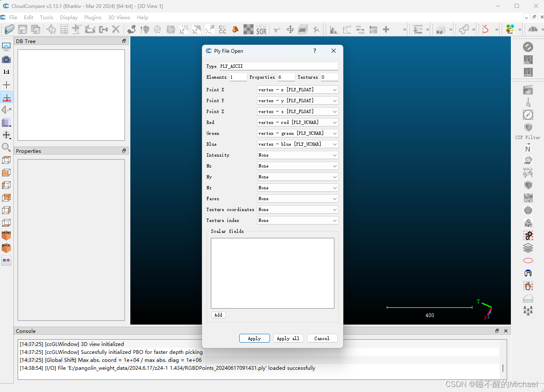
Task: Click the Segment scissors toolbar icon
Action: pos(277,29)
